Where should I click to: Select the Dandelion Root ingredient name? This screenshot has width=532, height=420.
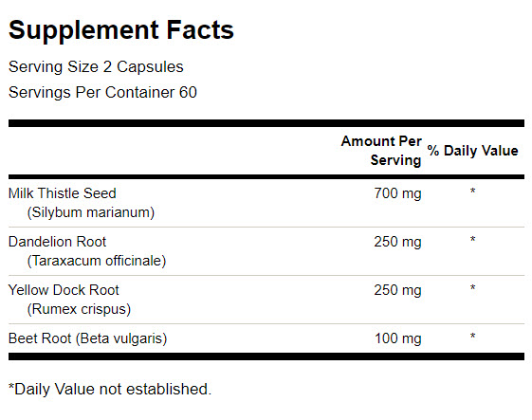click(57, 242)
